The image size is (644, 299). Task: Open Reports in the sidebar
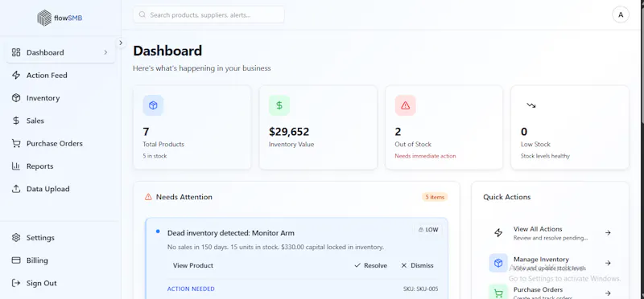(60, 166)
